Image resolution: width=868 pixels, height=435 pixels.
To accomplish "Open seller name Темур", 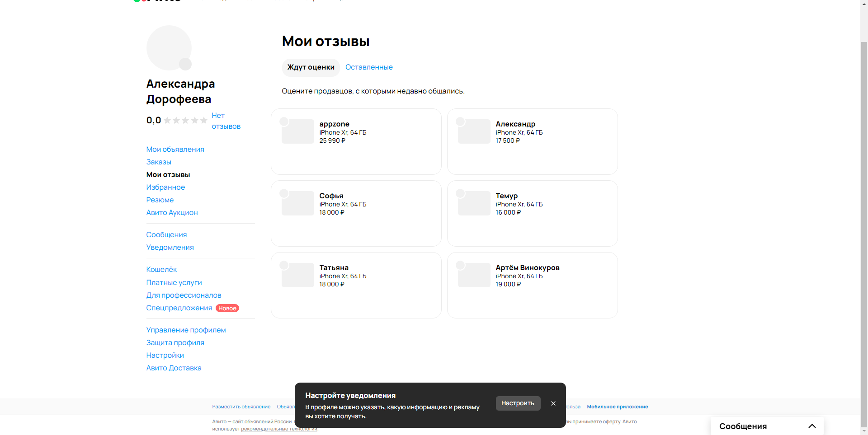I will (507, 196).
